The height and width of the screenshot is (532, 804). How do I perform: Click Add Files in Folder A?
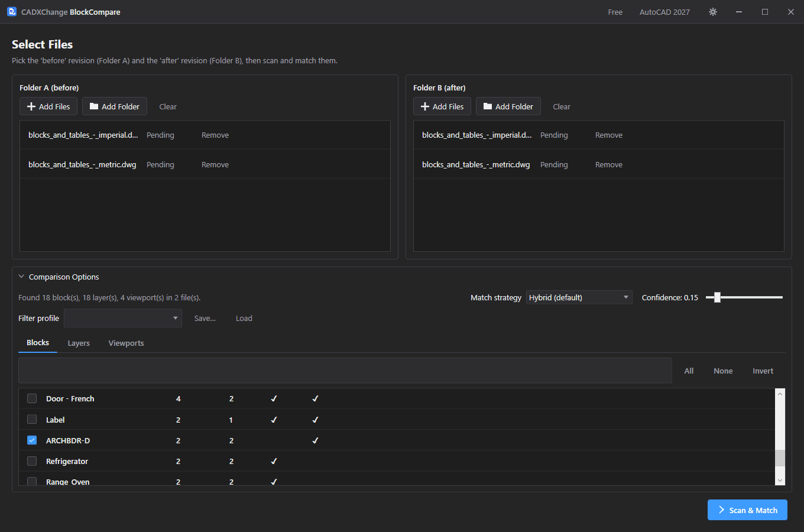tap(48, 106)
